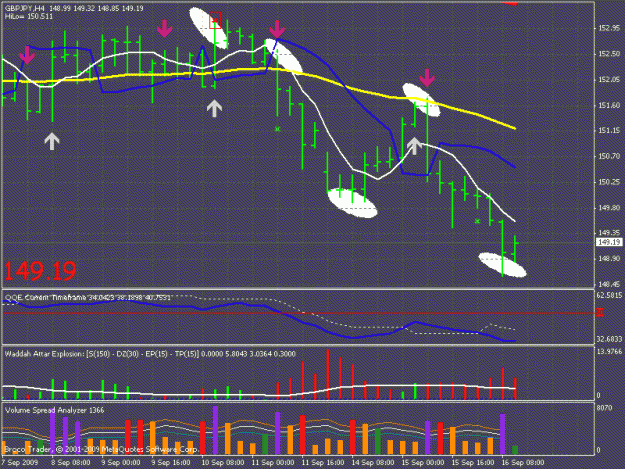Click the 152.50 price axis label
Viewport: 625px width, 469px height.
coord(609,54)
